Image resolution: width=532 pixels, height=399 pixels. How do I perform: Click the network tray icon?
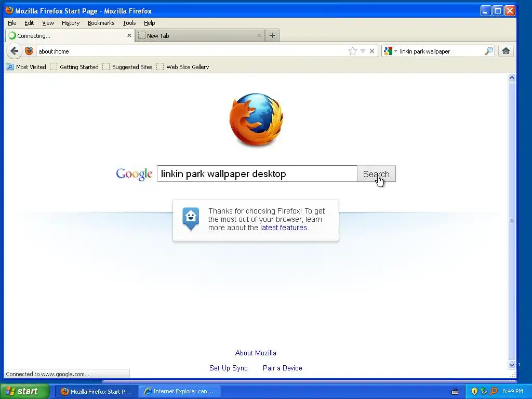point(484,391)
